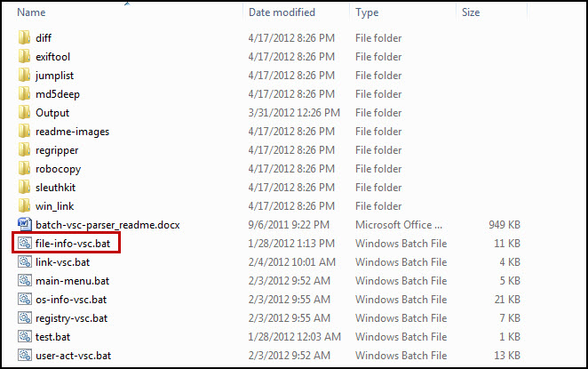Click the Word document icon for batch-vsc-parser_readme.docx
The image size is (588, 369).
(24, 225)
